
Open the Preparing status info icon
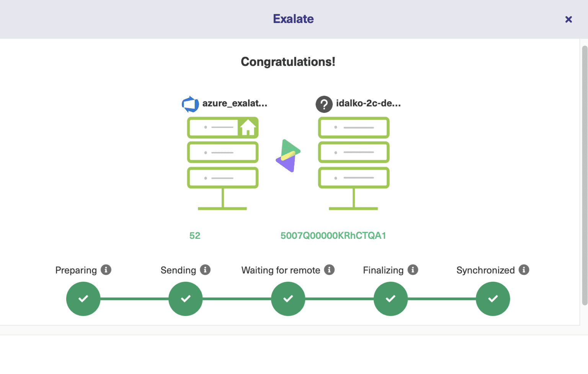(x=106, y=270)
